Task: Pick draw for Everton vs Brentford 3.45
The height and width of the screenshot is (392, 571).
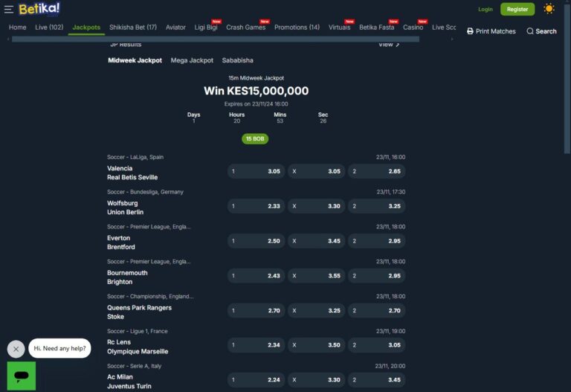Action: 317,241
